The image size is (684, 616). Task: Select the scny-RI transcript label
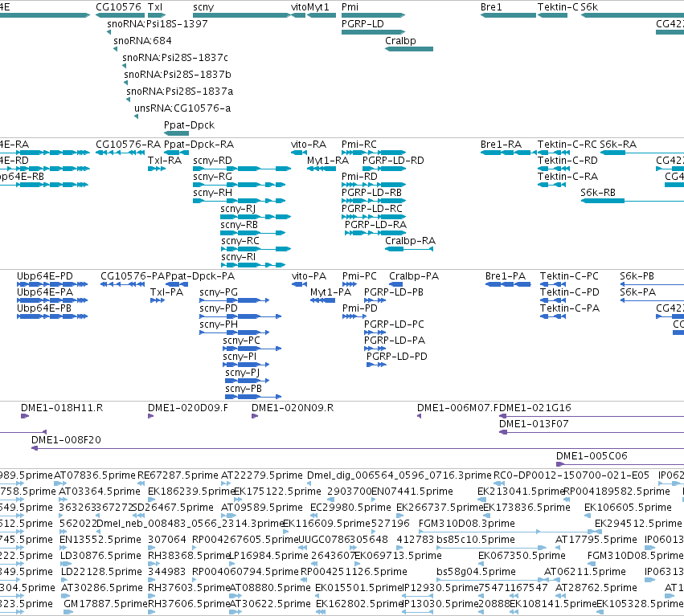[x=238, y=257]
